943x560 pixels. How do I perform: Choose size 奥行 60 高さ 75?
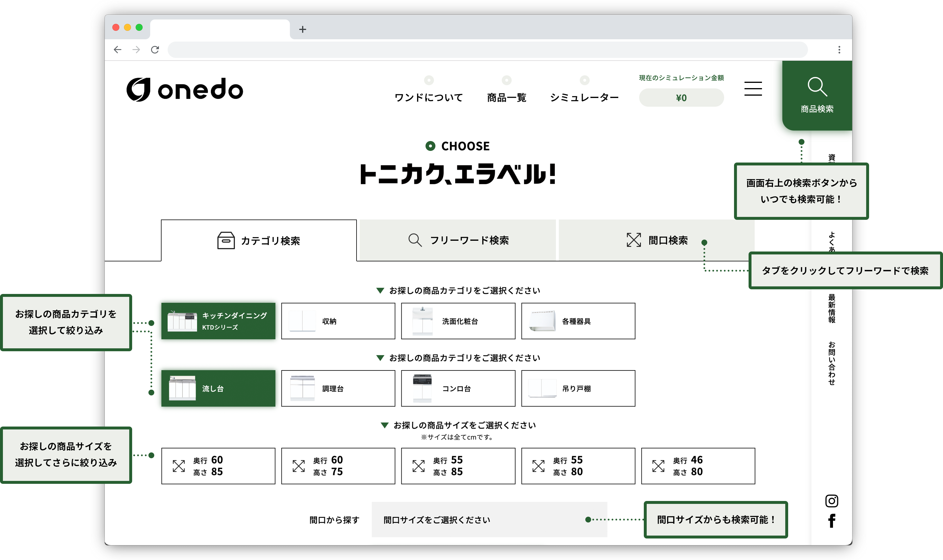click(x=338, y=466)
